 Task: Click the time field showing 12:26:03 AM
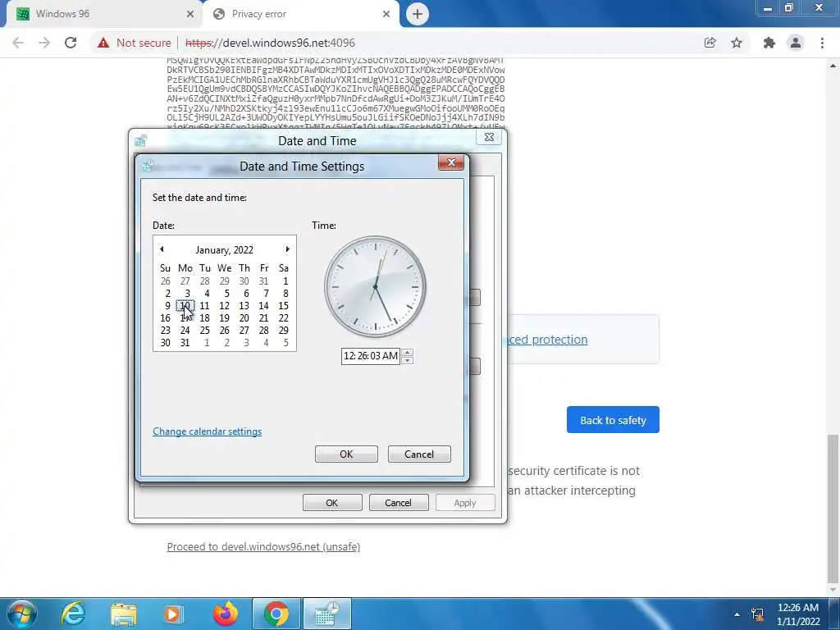click(x=371, y=356)
